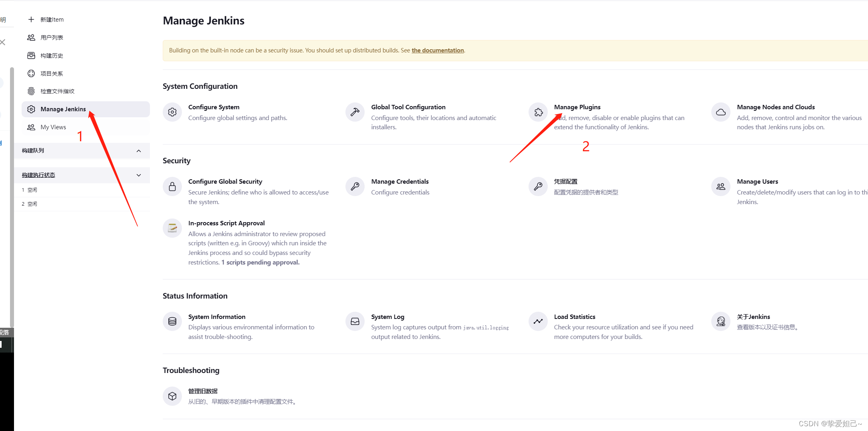Open the 关于Jenkins title link
Viewport: 868px width, 431px height.
753,317
